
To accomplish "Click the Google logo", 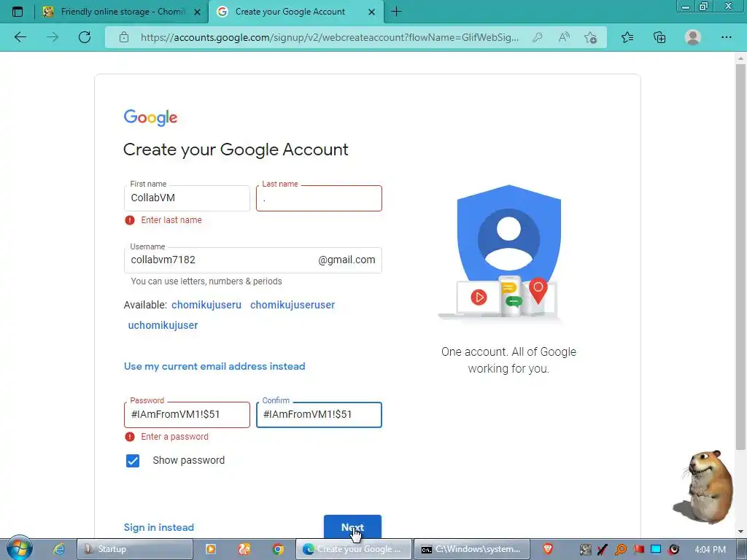I will coord(150,117).
